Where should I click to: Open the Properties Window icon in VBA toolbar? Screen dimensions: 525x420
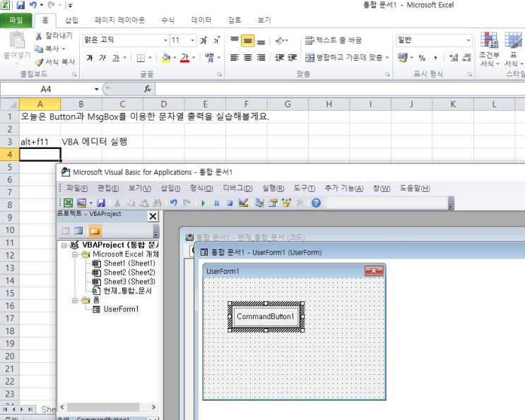tap(273, 203)
